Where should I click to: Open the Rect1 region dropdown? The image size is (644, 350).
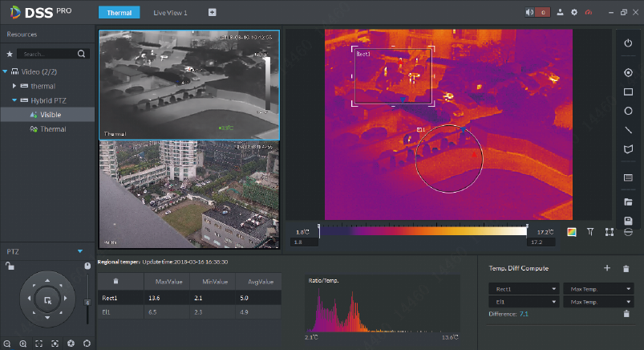coord(525,288)
